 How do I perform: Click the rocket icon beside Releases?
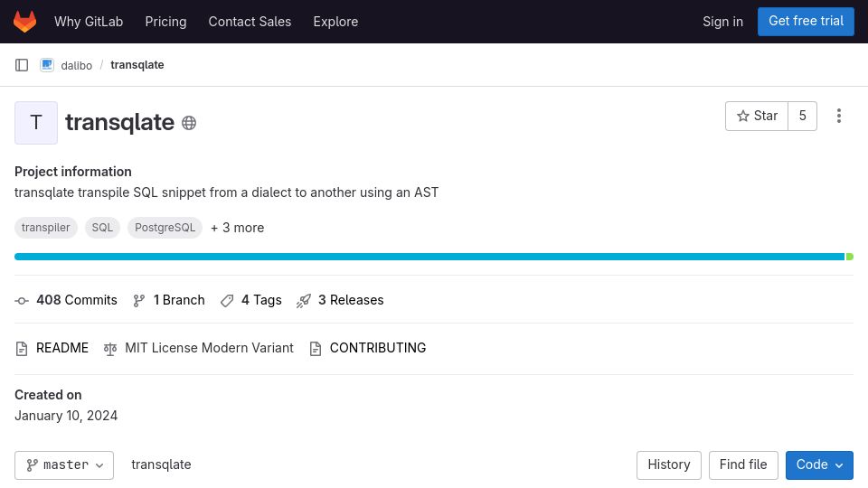tap(304, 300)
